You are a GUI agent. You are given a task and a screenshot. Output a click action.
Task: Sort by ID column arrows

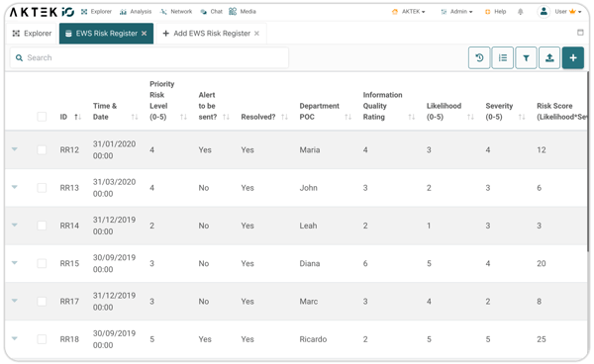click(77, 117)
